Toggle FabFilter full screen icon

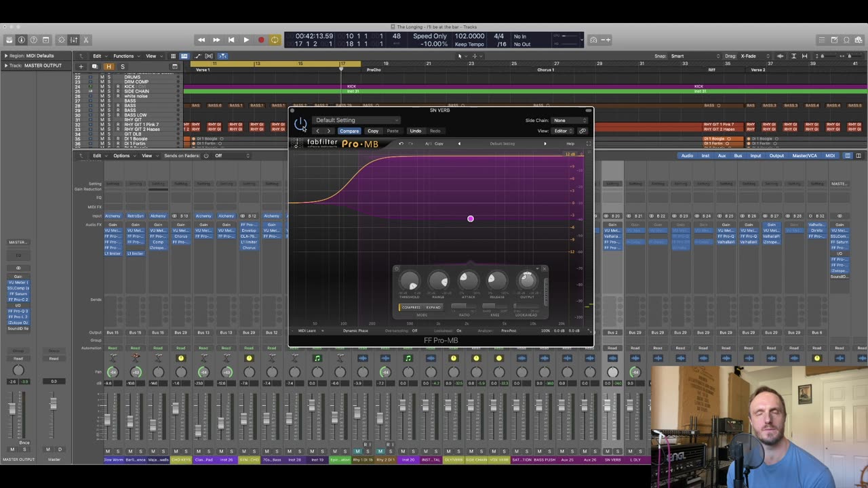(x=588, y=144)
